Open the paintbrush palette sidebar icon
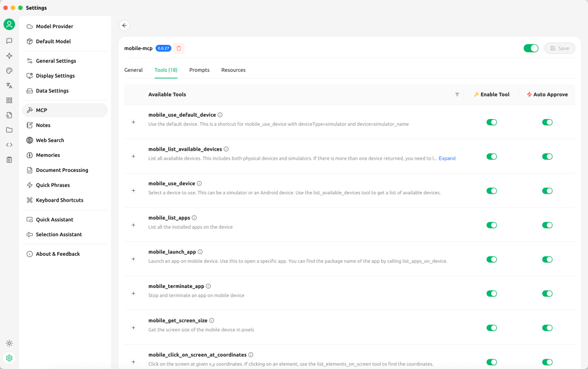The image size is (588, 369). [x=9, y=71]
